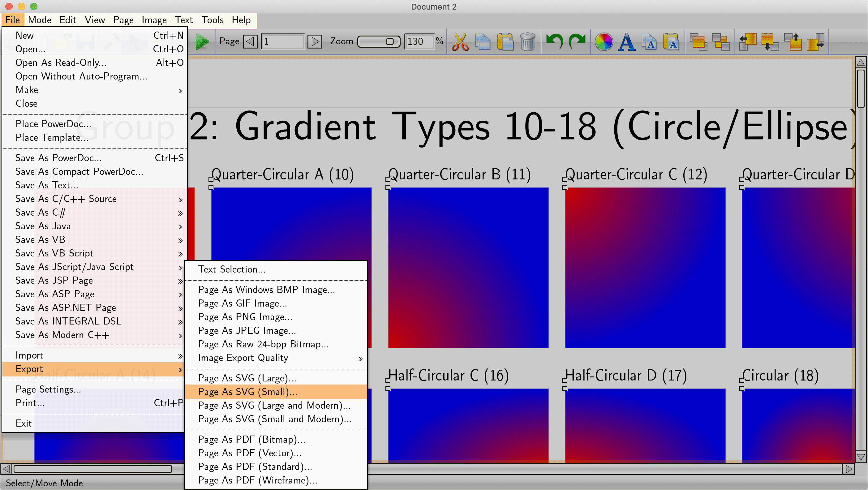Click the scroll down arrow
Image resolution: width=868 pixels, height=490 pixels.
tap(861, 457)
